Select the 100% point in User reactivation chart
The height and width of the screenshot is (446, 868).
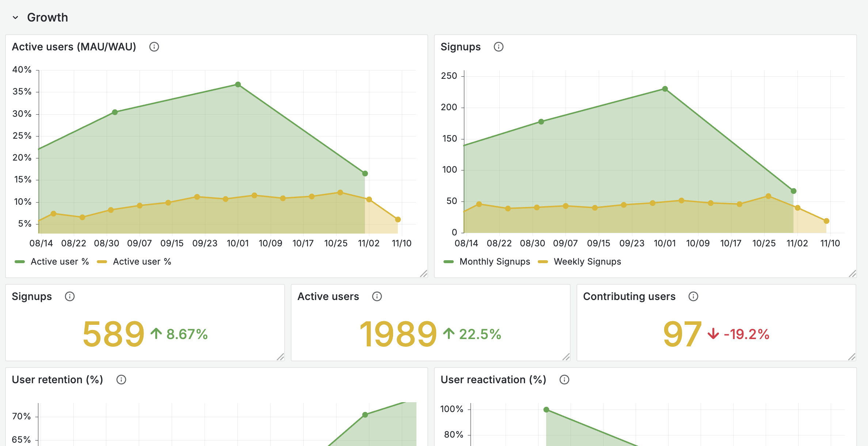(546, 410)
